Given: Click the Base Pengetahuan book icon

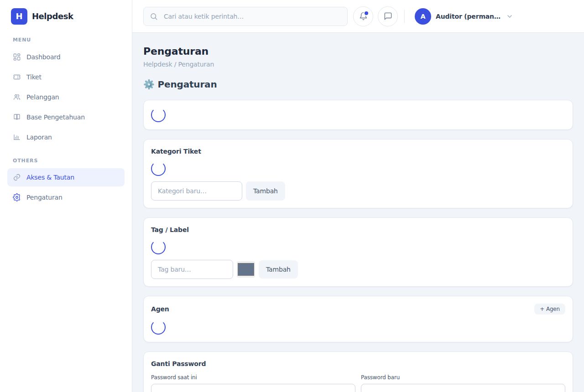Looking at the screenshot, I should [17, 117].
